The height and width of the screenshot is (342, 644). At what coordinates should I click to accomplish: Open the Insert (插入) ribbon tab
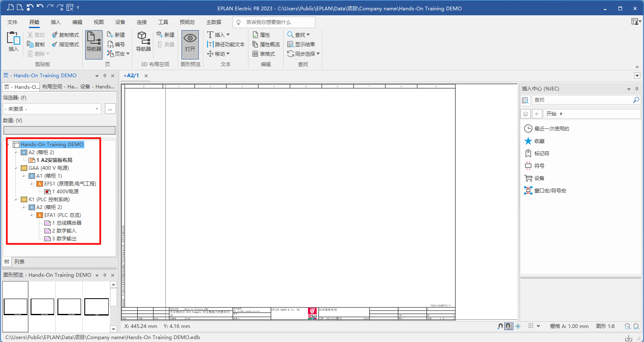[55, 22]
